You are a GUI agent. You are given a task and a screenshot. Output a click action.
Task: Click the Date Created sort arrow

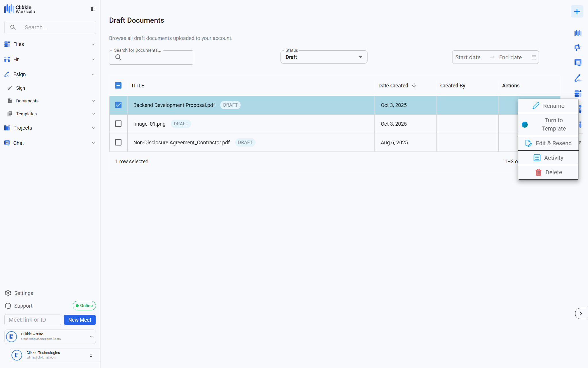[x=414, y=86]
